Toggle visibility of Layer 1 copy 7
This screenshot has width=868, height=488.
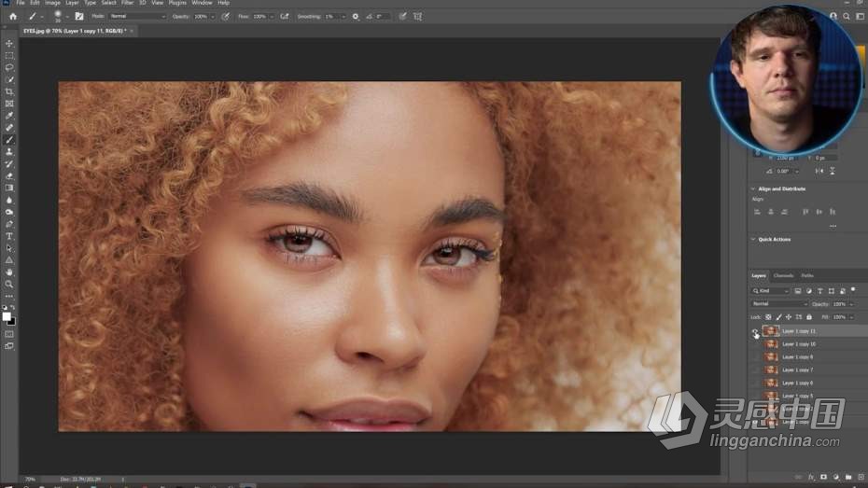pos(755,369)
